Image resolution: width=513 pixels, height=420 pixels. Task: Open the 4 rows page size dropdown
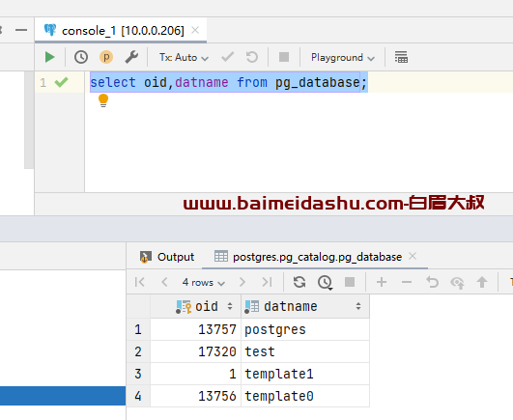(x=204, y=282)
